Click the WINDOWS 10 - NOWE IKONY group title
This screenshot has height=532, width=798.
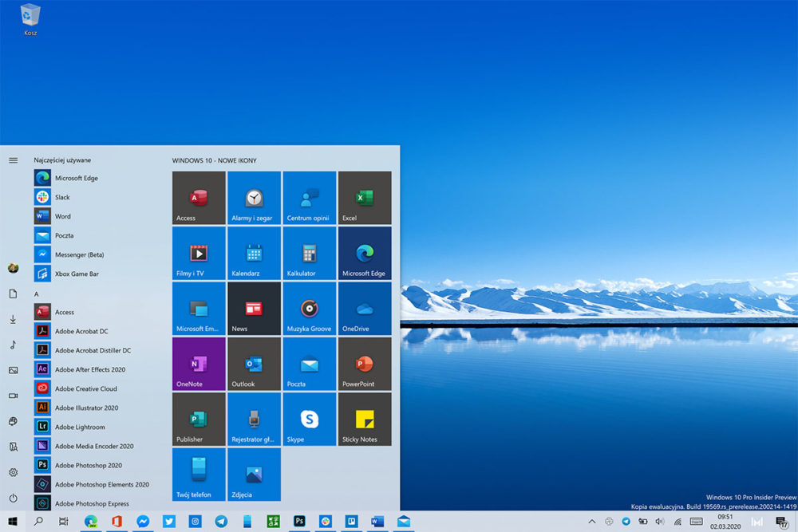214,160
